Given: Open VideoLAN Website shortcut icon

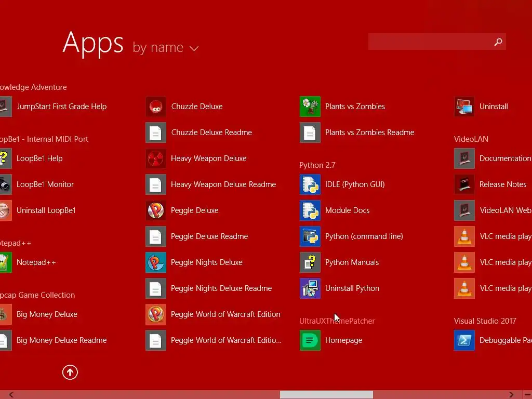Looking at the screenshot, I should (x=464, y=210).
